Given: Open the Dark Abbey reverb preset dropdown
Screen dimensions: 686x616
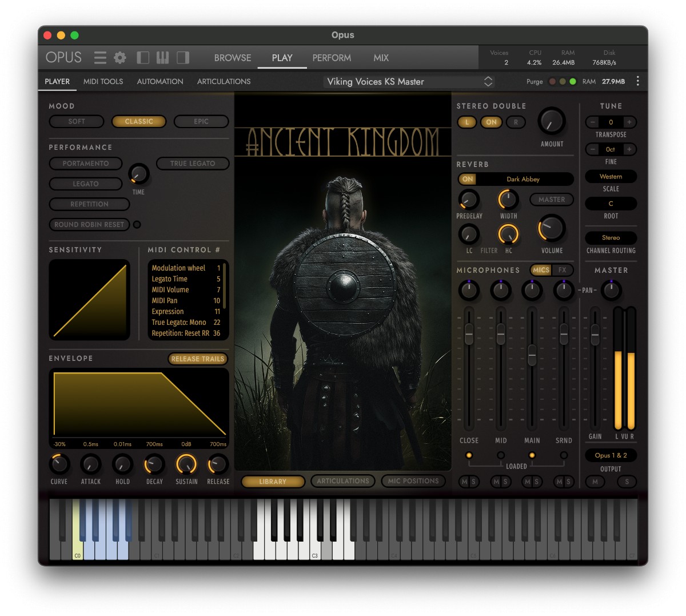Looking at the screenshot, I should tap(523, 179).
